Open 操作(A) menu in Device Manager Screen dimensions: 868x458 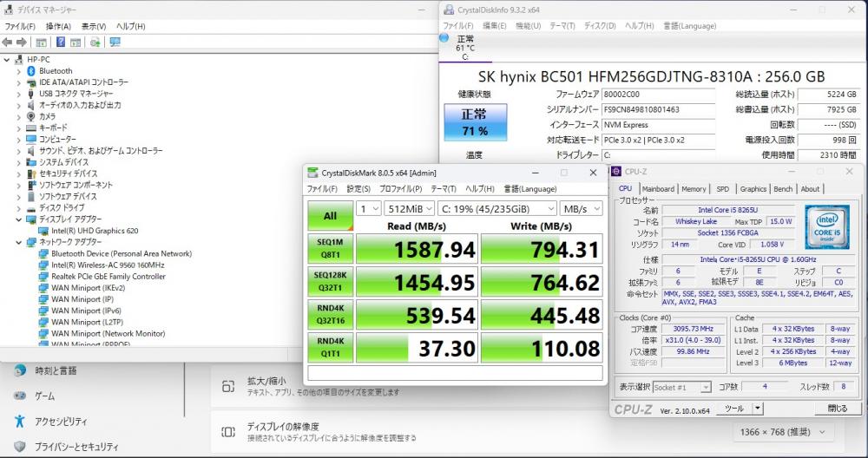click(58, 26)
